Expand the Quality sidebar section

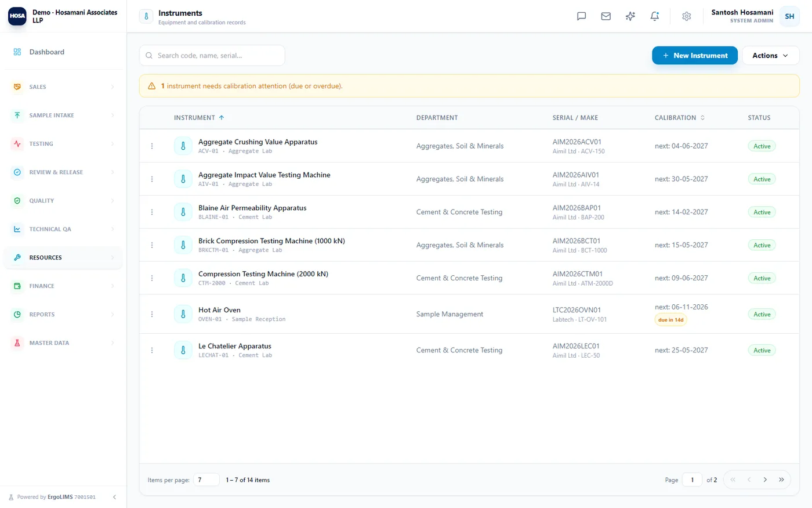tap(64, 201)
